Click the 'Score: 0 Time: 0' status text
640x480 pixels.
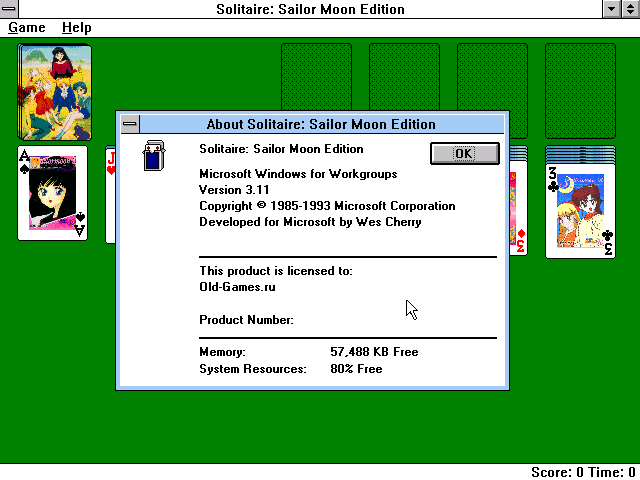584,472
